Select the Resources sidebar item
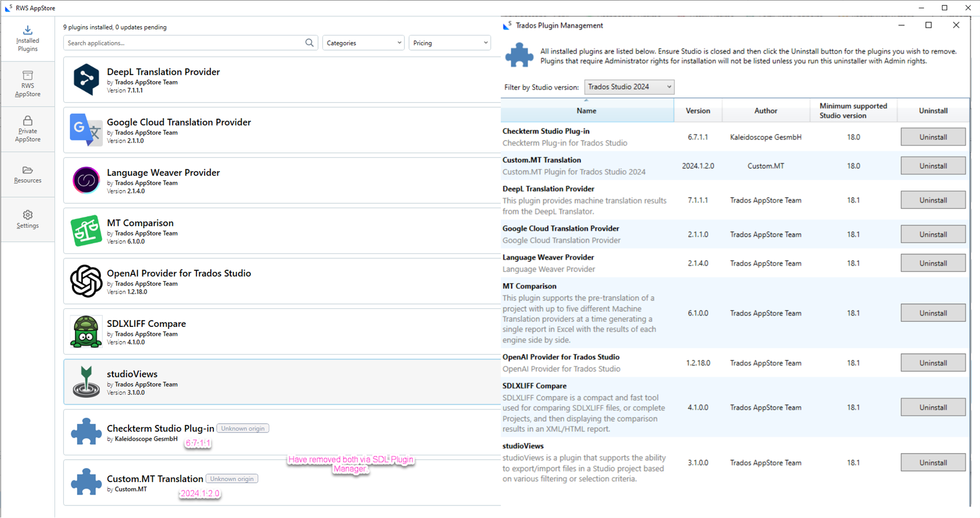The width and height of the screenshot is (980, 518). [x=27, y=174]
